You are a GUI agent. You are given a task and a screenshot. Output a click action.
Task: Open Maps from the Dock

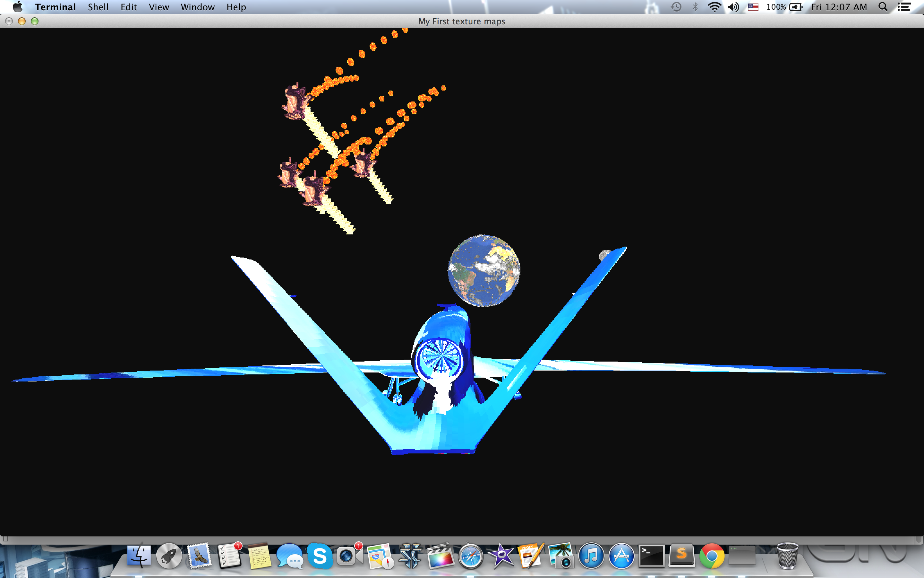380,556
